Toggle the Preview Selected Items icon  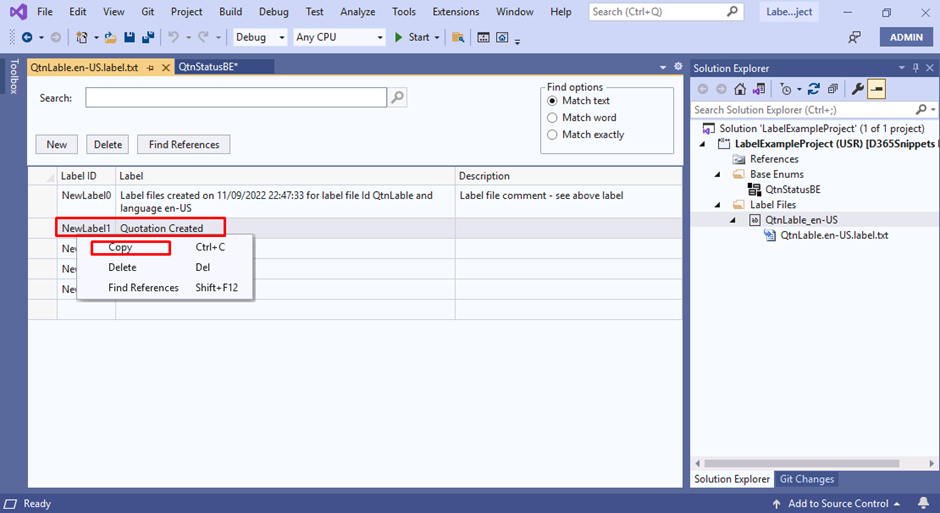pos(876,89)
